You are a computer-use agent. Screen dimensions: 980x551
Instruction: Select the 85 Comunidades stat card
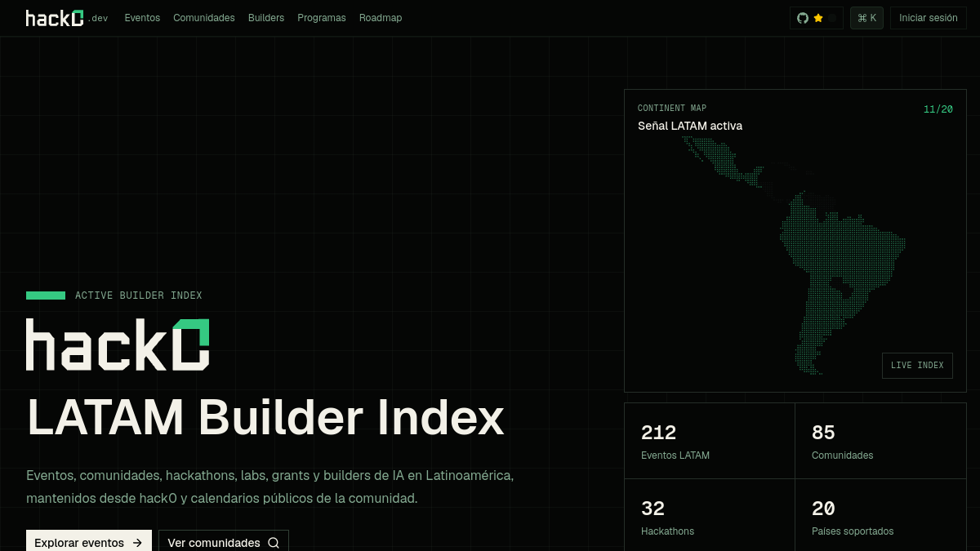click(881, 441)
